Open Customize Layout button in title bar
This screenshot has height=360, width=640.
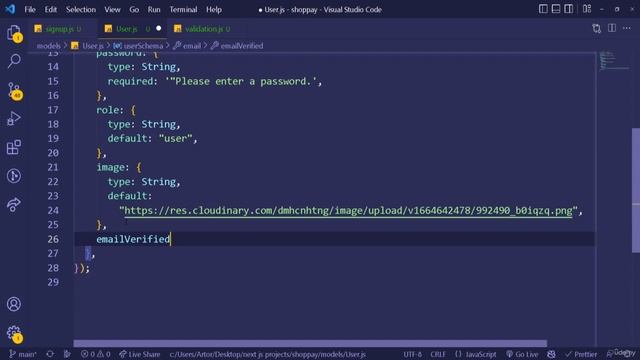[x=587, y=9]
